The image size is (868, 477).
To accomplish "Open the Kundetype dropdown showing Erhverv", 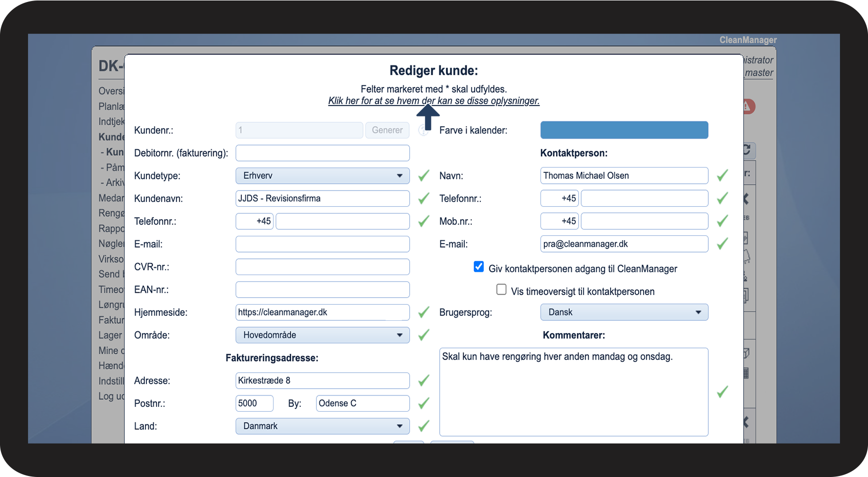I will coord(323,176).
